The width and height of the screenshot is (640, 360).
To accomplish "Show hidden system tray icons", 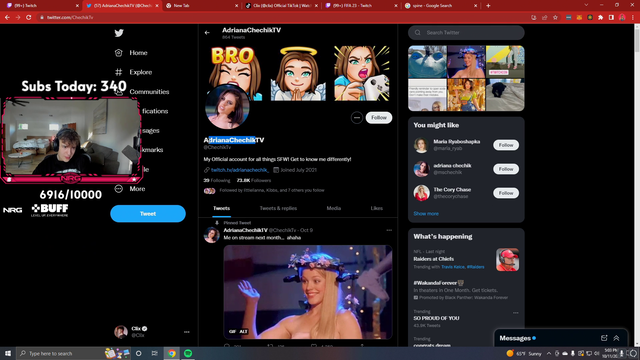I will pos(549,353).
